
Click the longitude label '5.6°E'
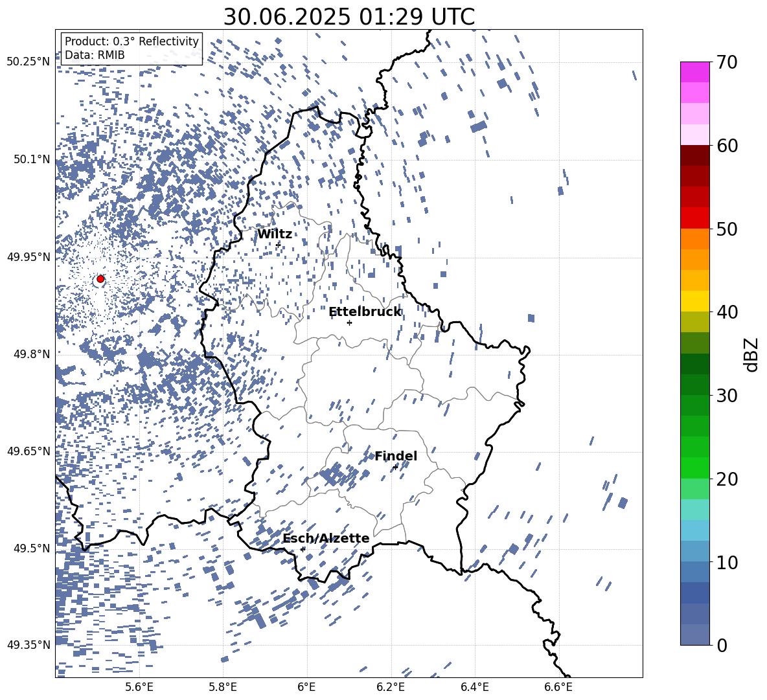pyautogui.click(x=139, y=687)
